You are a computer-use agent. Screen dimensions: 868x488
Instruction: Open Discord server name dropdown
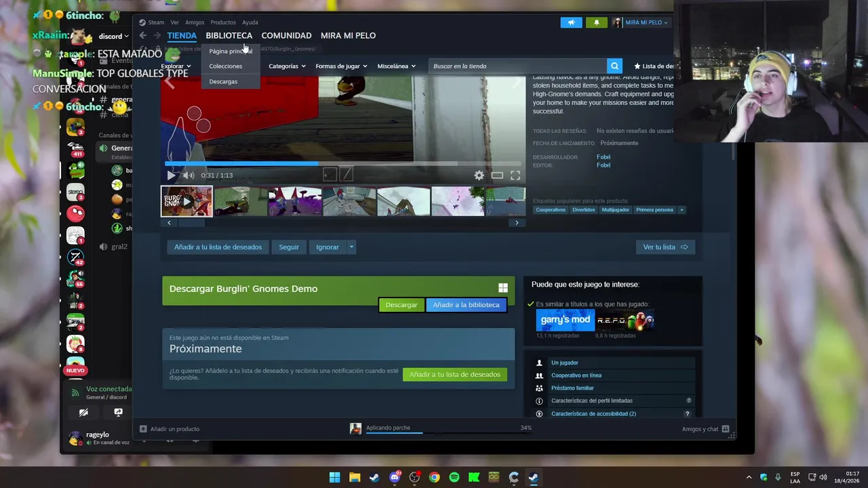click(114, 36)
